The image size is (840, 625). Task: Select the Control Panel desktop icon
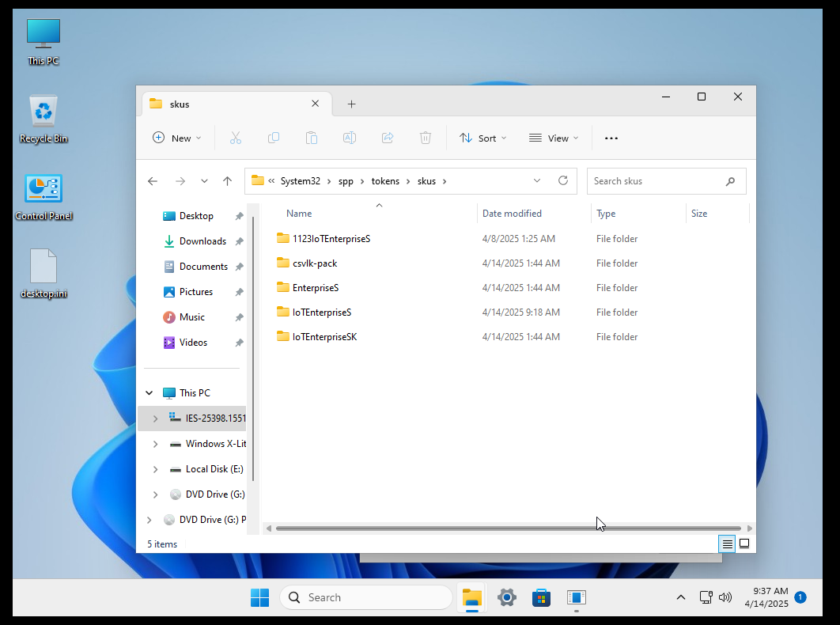[44, 197]
